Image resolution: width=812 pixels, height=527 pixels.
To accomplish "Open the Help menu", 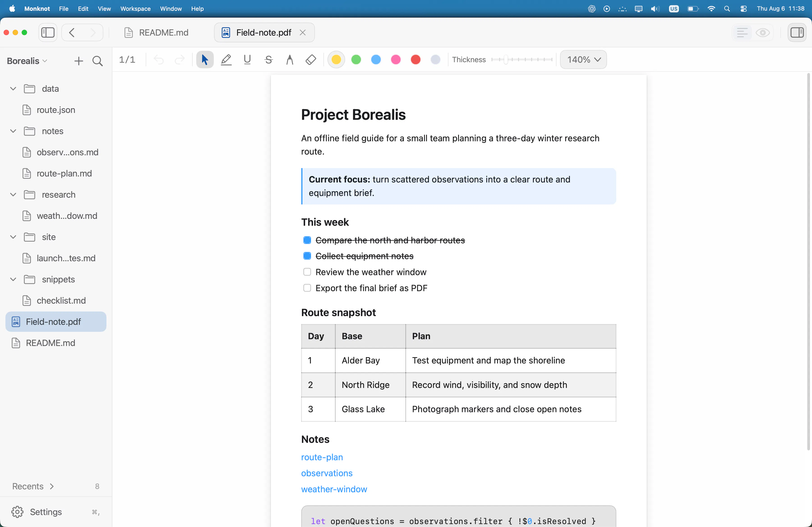I will point(197,9).
